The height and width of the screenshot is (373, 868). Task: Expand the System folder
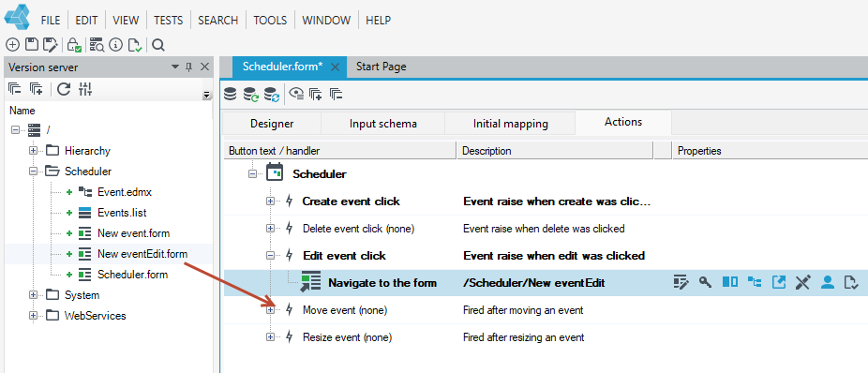tap(33, 295)
